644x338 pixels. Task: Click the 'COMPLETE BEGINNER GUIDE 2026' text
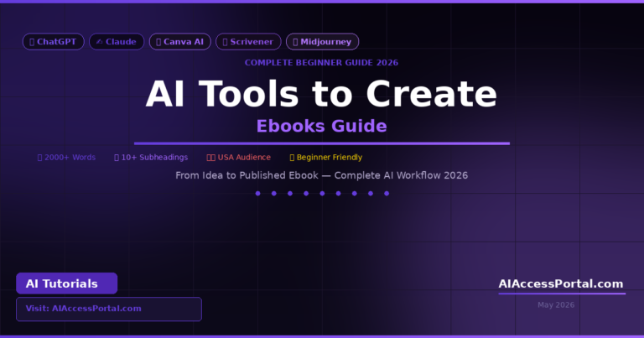[x=322, y=63]
